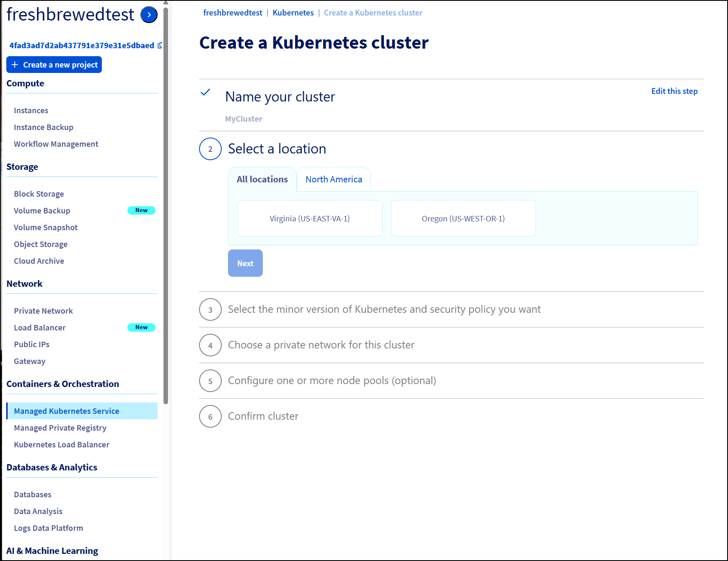Click the plus icon on Create a new project
The height and width of the screenshot is (561, 728).
pyautogui.click(x=15, y=65)
